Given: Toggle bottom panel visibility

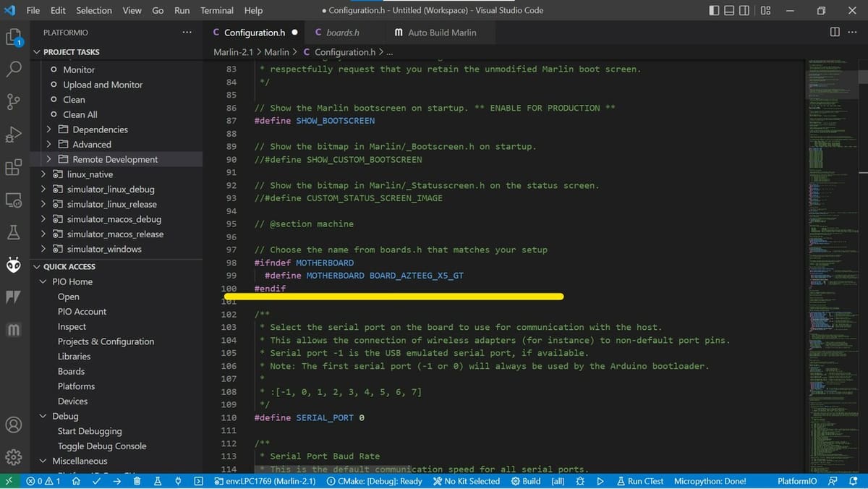Looking at the screenshot, I should 731,11.
